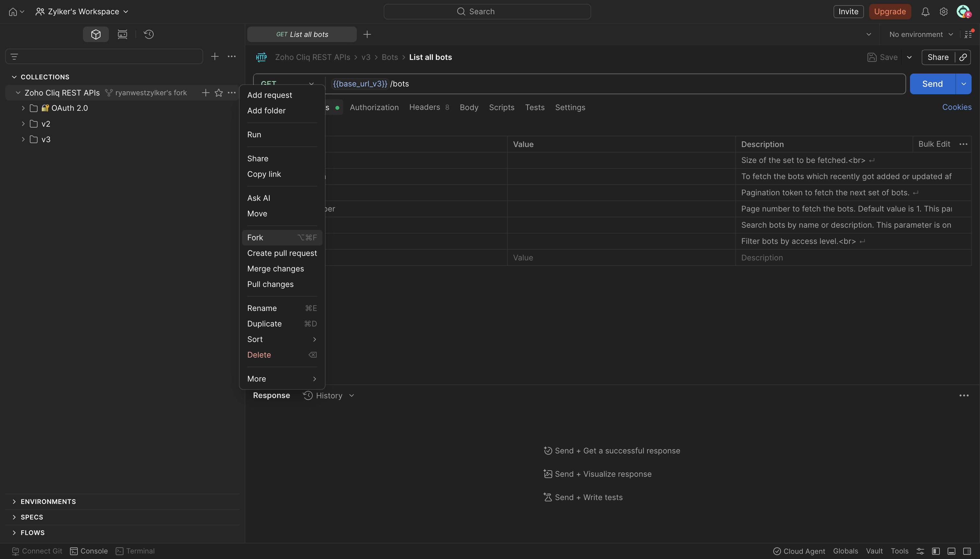Viewport: 980px width, 559px height.
Task: Switch to the Headers tab
Action: click(429, 107)
